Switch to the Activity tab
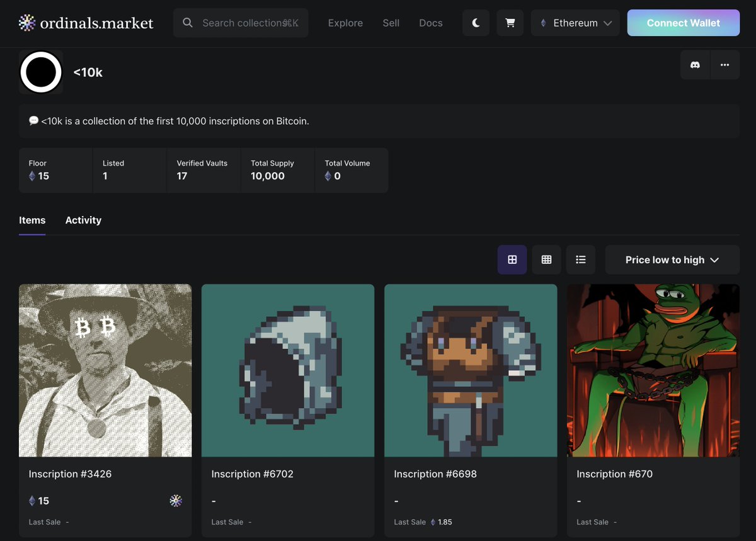 point(83,220)
